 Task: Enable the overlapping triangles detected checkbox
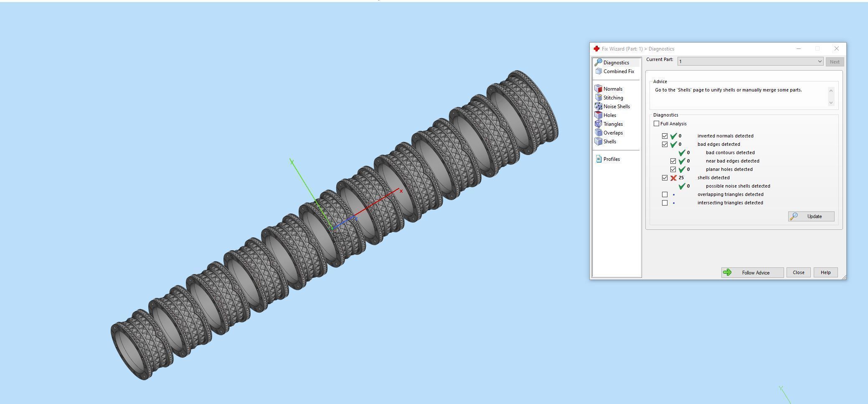pos(665,195)
